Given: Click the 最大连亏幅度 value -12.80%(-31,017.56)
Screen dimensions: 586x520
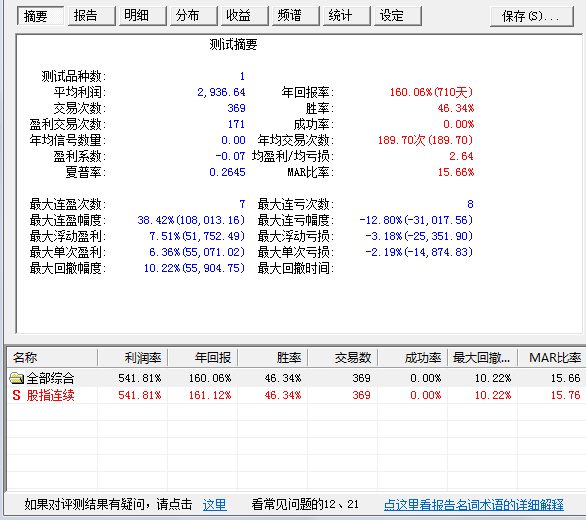Looking at the screenshot, I should (416, 220).
